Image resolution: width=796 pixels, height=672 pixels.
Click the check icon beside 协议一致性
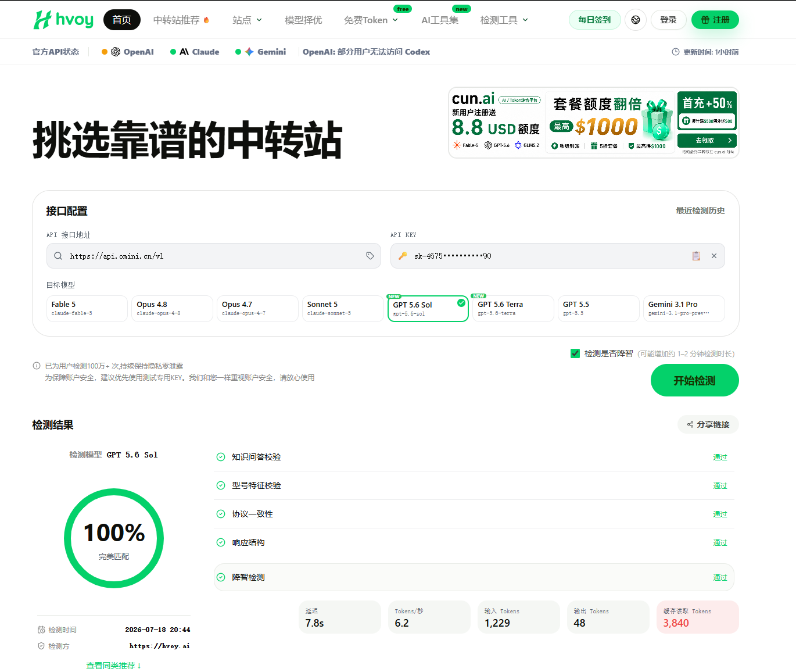click(x=221, y=514)
